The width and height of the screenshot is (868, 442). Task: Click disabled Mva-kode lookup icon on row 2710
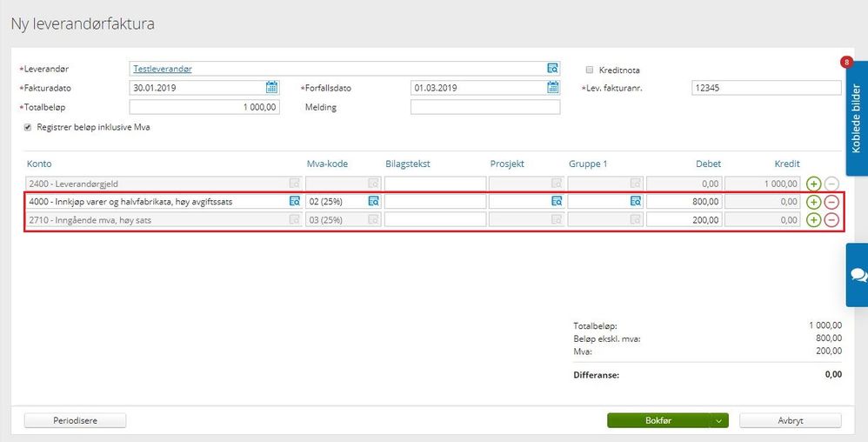point(374,220)
